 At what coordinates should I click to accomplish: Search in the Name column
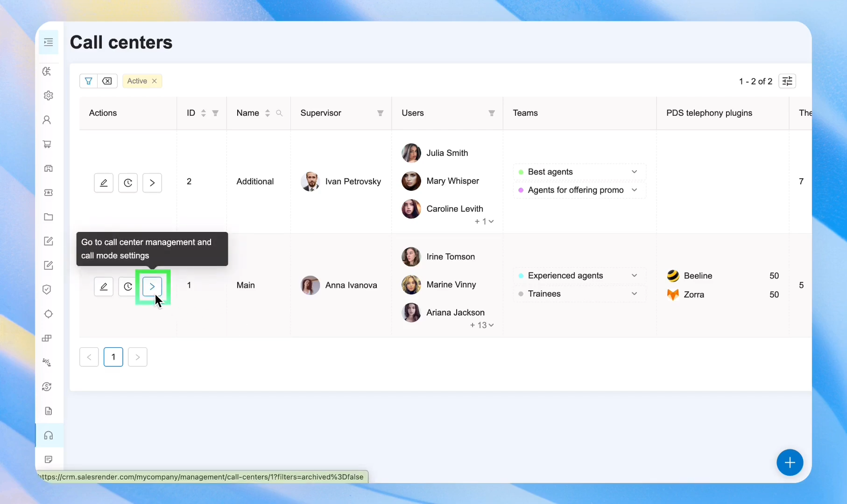pyautogui.click(x=279, y=113)
